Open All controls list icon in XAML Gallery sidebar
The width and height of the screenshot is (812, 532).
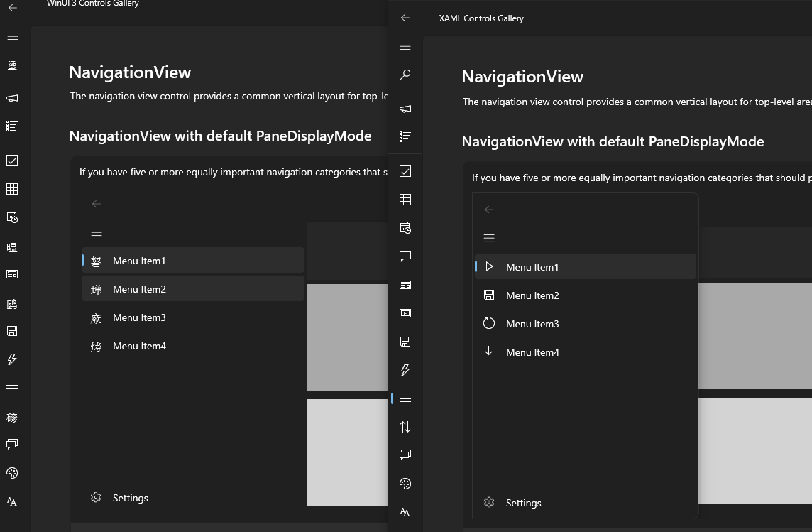[405, 137]
